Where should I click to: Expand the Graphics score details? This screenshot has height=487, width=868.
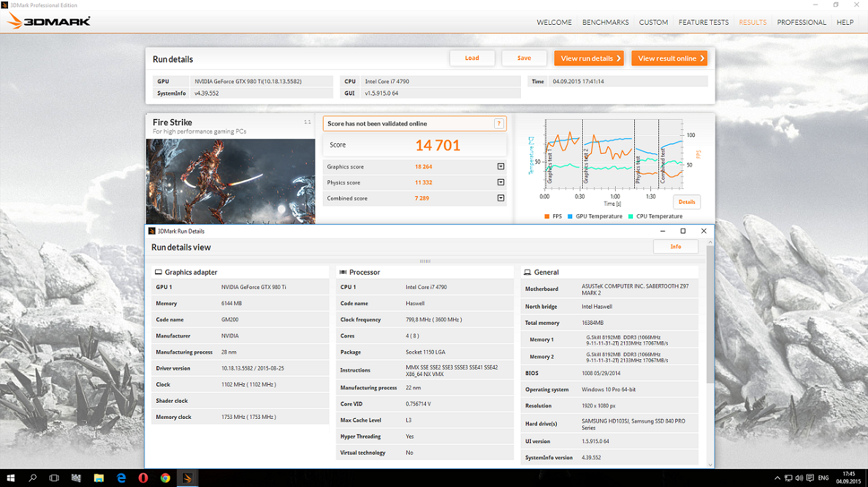pos(500,167)
